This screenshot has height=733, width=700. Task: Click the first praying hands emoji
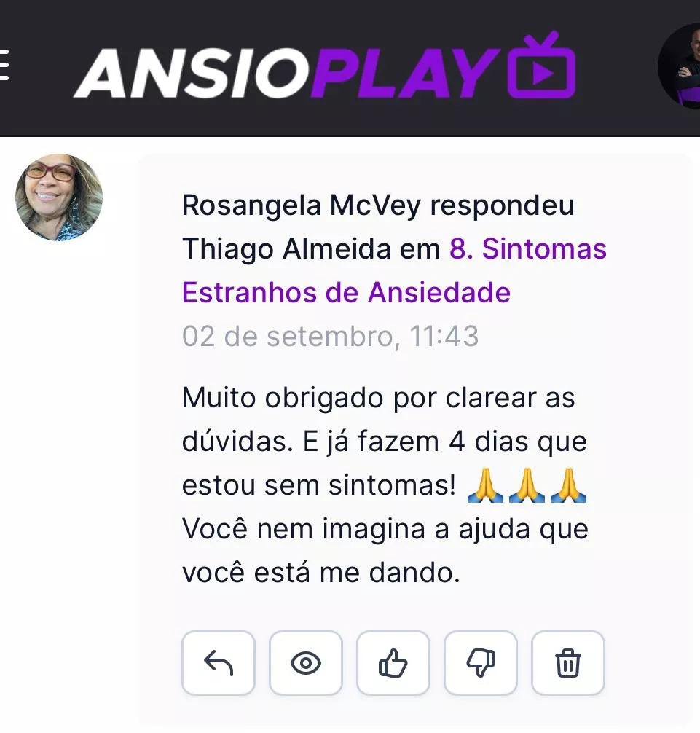tap(485, 485)
